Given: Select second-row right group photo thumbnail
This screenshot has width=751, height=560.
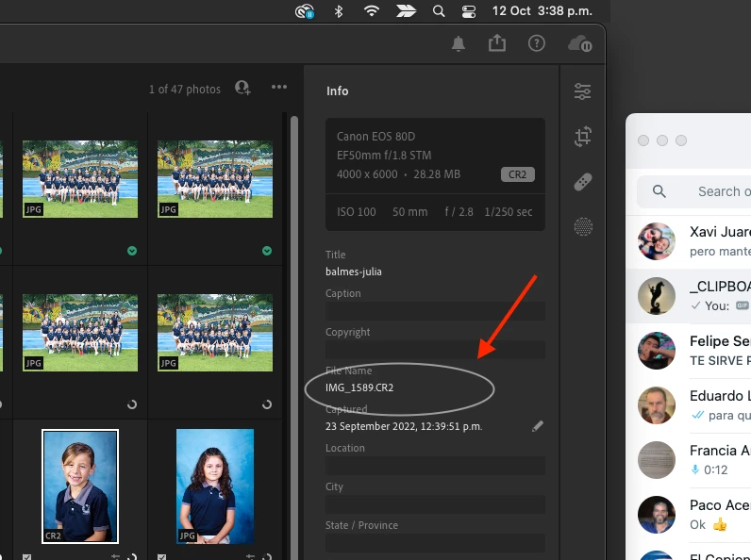Looking at the screenshot, I should (215, 333).
